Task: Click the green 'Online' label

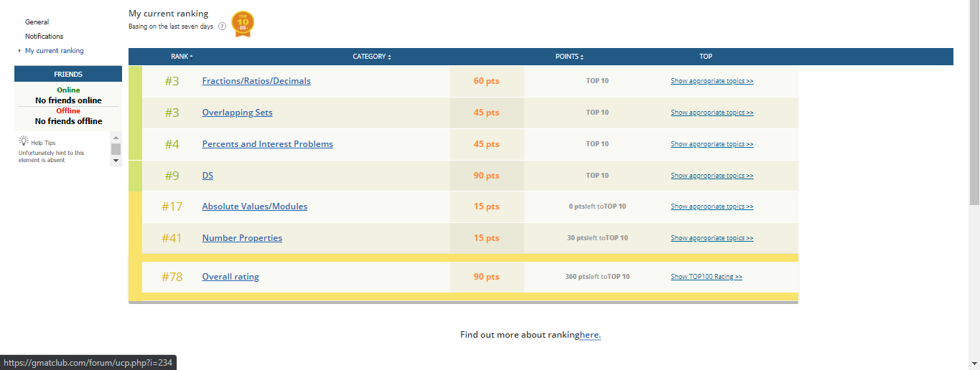Action: [68, 90]
